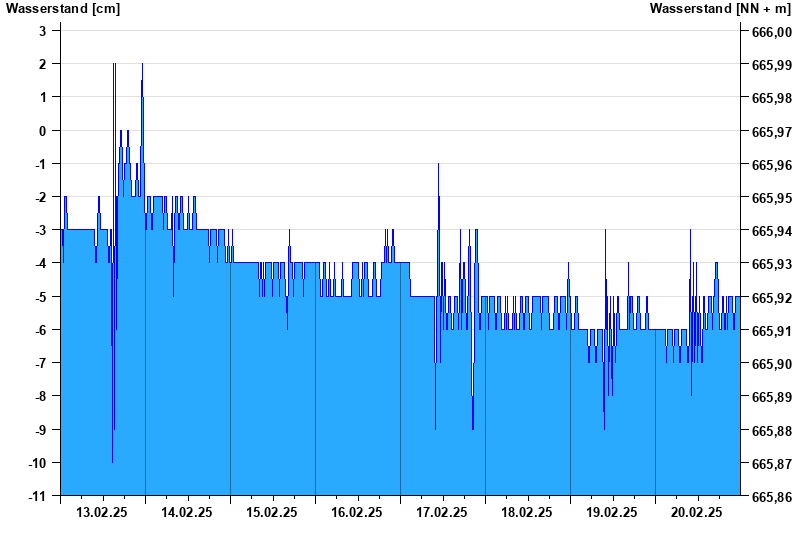Click the 665,86 value on the right axis
This screenshot has height=550, width=800.
tap(771, 497)
